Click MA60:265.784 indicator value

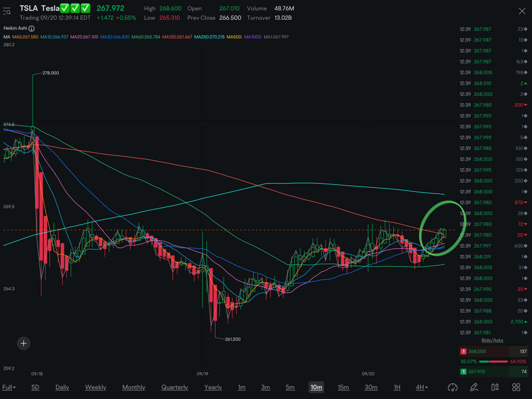(146, 37)
